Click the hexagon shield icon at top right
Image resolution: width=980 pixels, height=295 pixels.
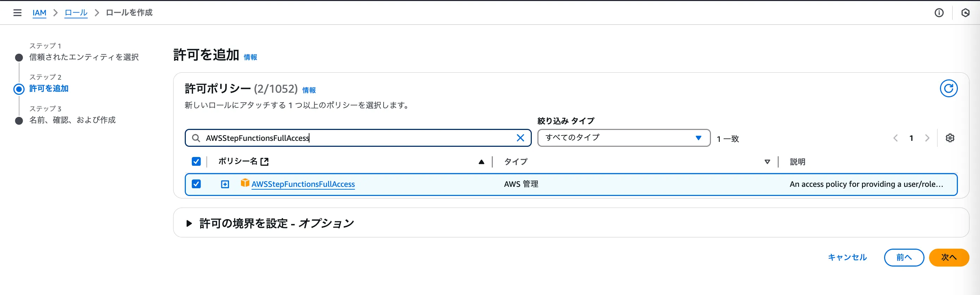[x=965, y=13]
